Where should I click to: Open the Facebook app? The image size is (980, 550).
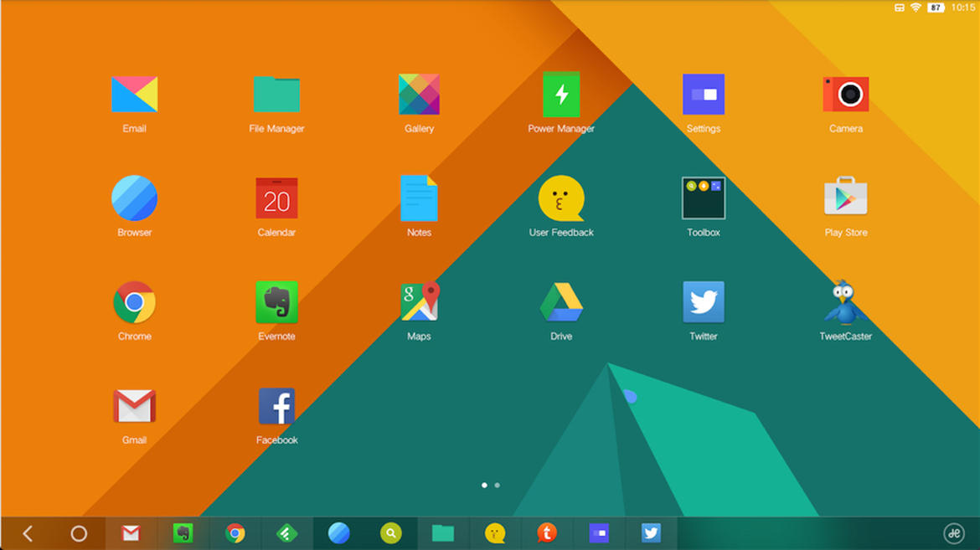point(277,406)
